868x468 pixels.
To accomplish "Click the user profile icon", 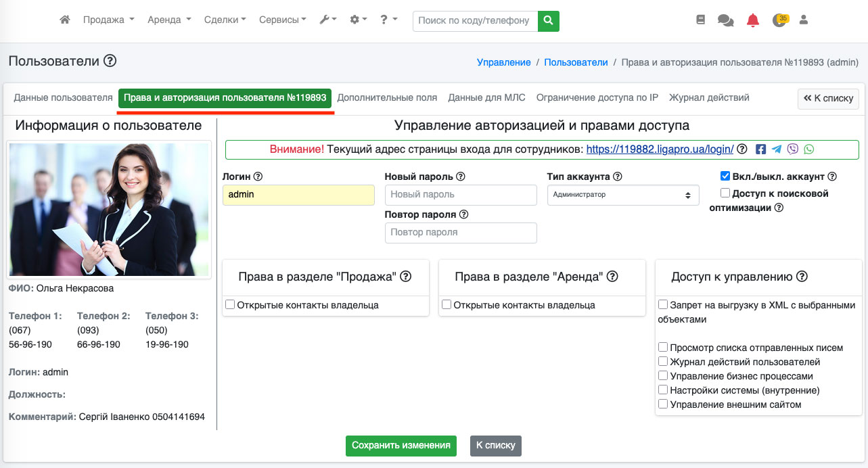I will 804,20.
